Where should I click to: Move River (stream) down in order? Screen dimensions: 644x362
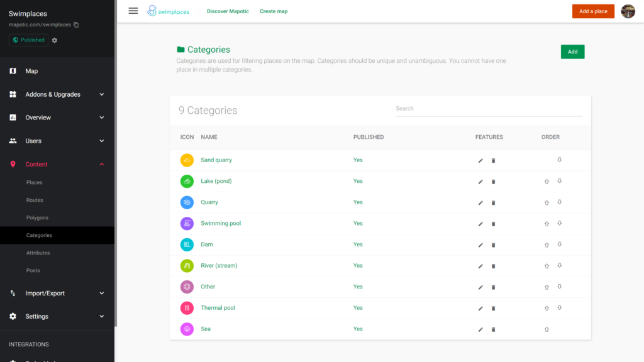[x=559, y=266]
